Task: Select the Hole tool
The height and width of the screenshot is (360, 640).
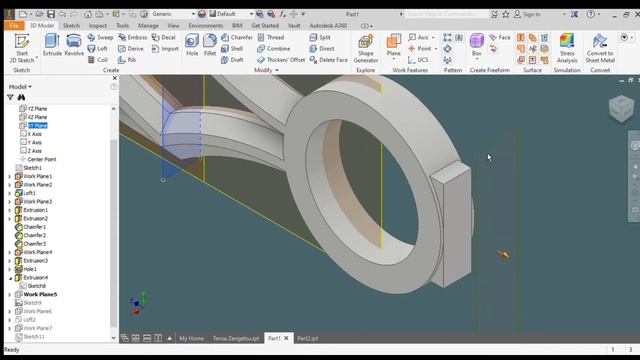Action: tap(192, 45)
